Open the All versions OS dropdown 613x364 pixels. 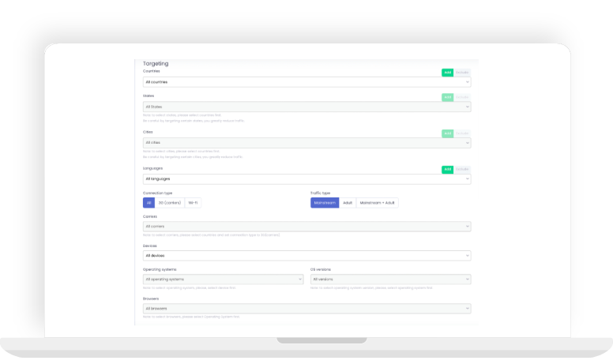(390, 280)
